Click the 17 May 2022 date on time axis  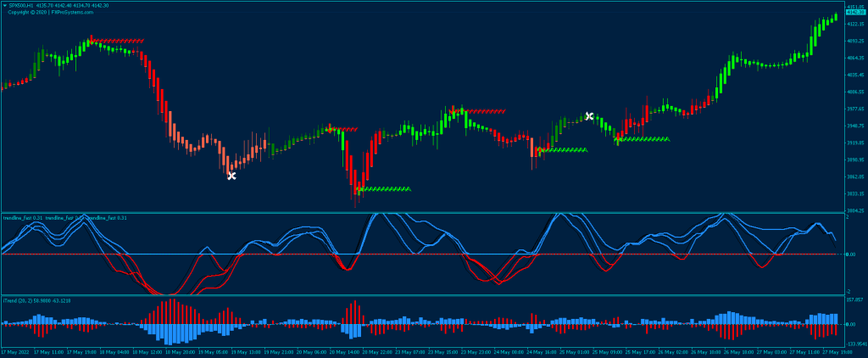click(x=14, y=351)
